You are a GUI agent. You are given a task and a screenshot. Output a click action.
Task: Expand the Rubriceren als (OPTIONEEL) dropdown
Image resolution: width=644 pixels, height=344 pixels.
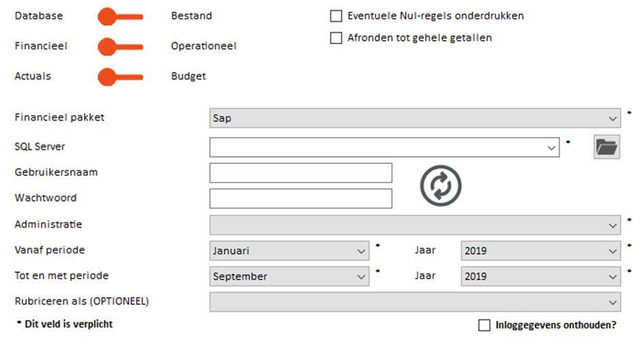[414, 302]
